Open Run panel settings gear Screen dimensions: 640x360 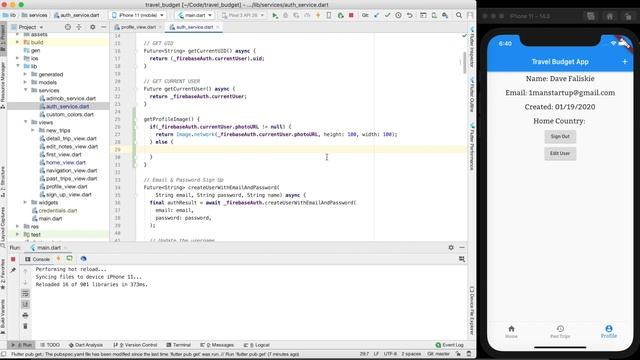coord(451,247)
